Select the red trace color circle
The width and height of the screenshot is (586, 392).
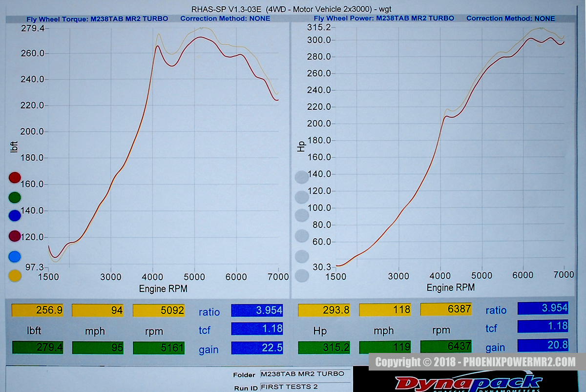point(14,177)
